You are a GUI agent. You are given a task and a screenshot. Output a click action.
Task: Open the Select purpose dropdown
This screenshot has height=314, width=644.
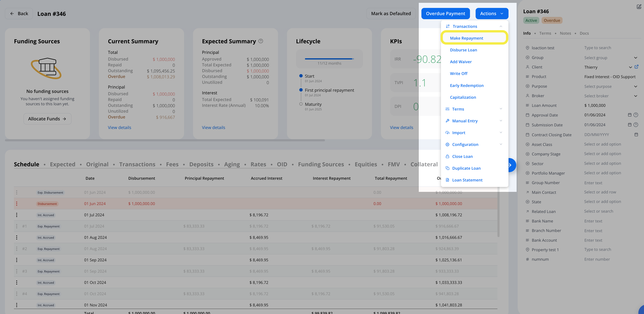click(x=611, y=86)
